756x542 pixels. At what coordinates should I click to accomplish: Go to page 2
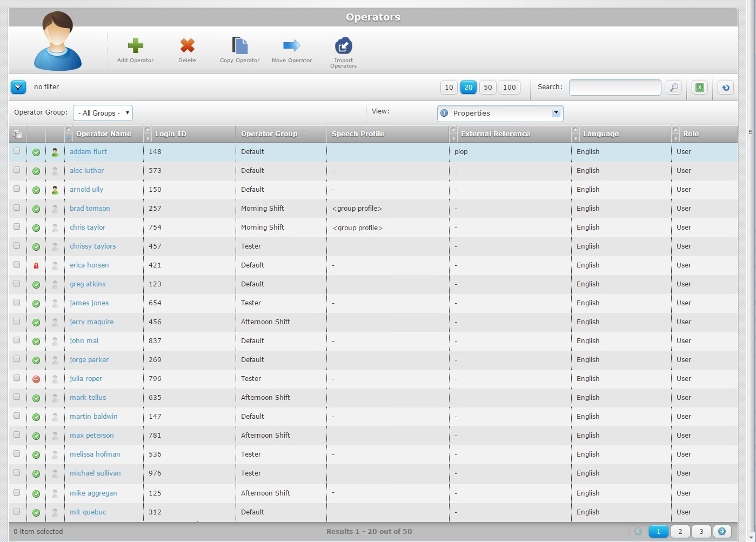680,532
